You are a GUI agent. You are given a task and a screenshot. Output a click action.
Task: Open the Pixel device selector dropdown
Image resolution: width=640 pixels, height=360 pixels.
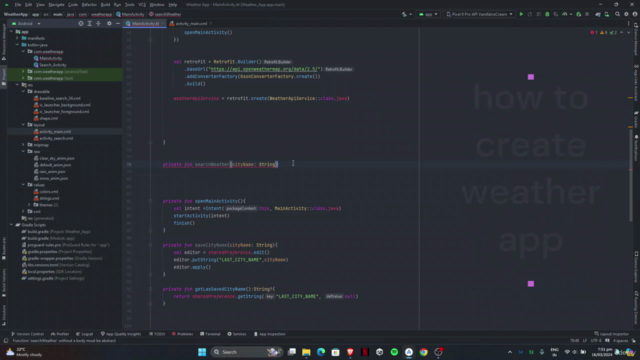pos(480,14)
